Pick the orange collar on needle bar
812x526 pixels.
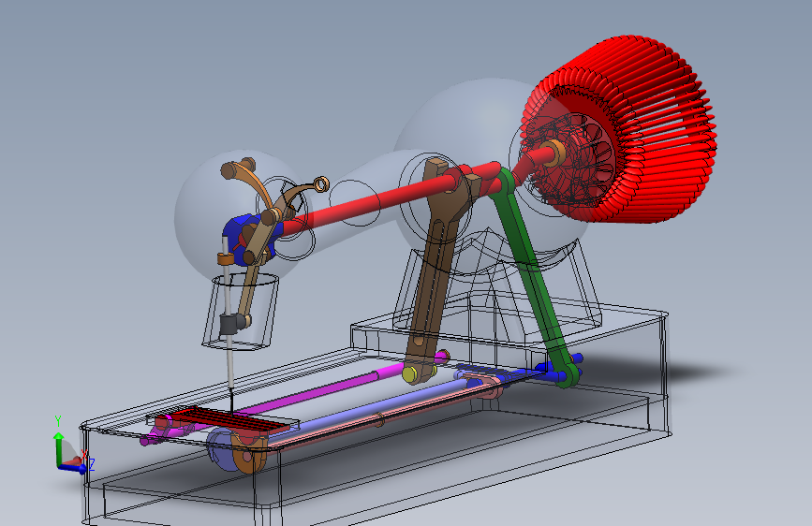[225, 258]
